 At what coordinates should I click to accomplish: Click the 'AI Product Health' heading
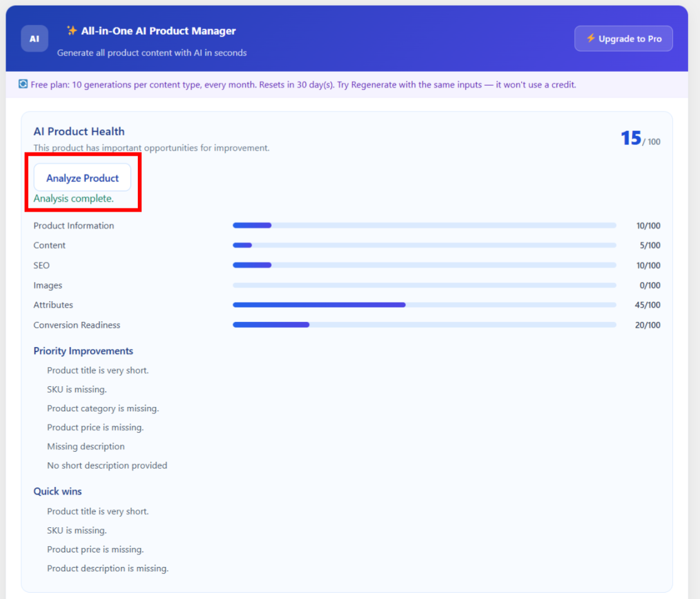(x=79, y=131)
